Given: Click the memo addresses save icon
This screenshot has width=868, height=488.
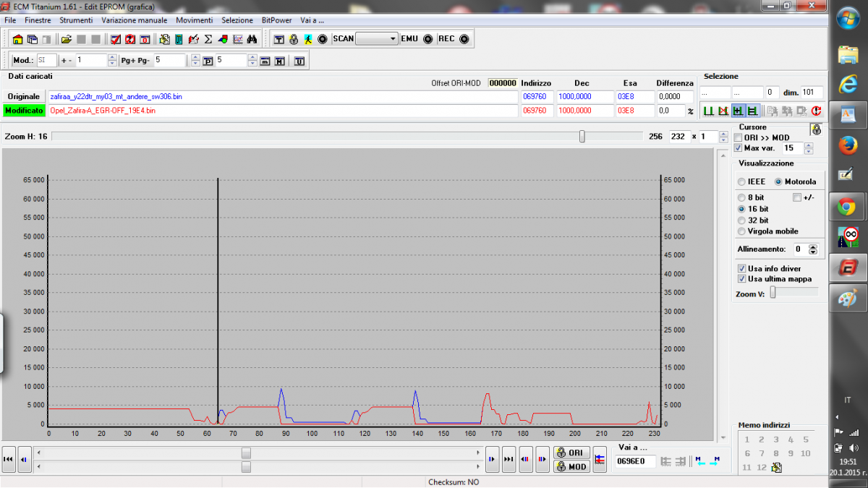Looking at the screenshot, I should coord(777,468).
